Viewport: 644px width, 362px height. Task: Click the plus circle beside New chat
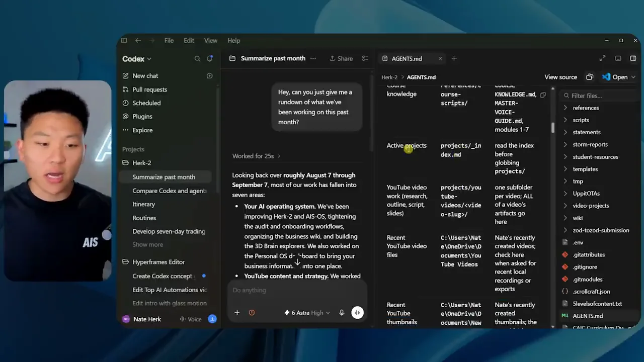click(210, 76)
